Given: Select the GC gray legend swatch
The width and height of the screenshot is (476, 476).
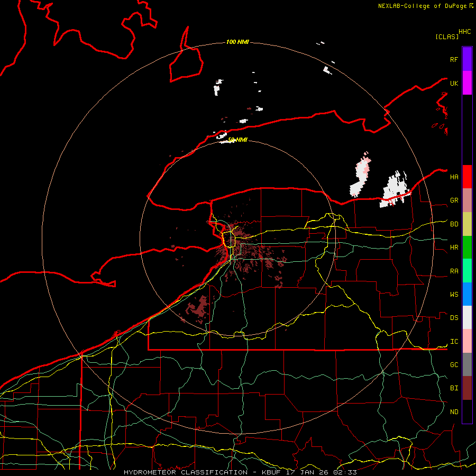Looking at the screenshot, I should pos(467,364).
